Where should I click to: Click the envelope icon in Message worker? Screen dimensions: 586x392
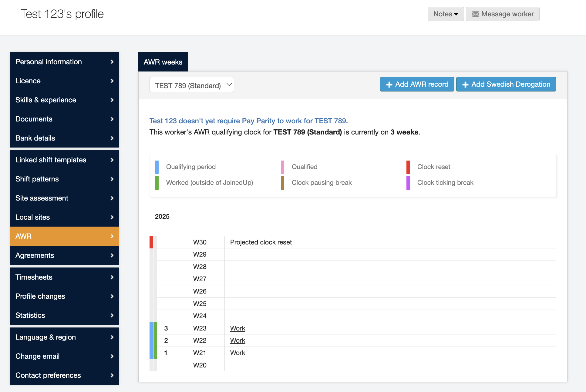coord(475,14)
